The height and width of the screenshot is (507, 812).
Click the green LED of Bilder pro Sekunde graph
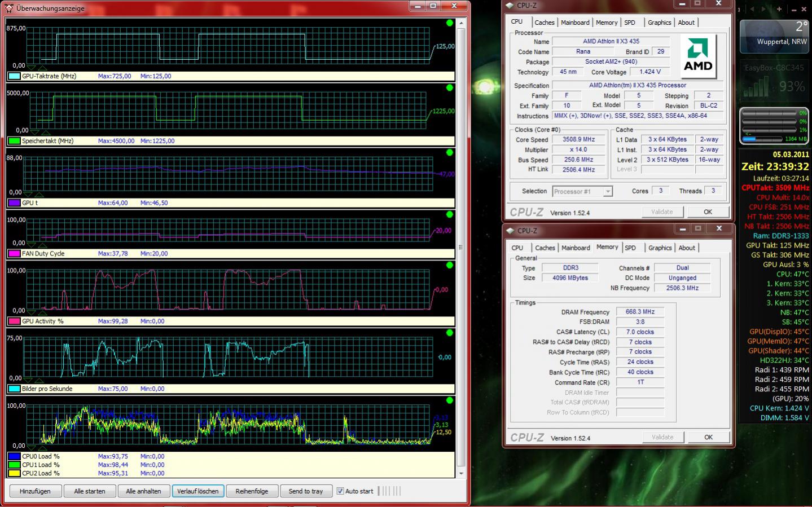[x=450, y=333]
